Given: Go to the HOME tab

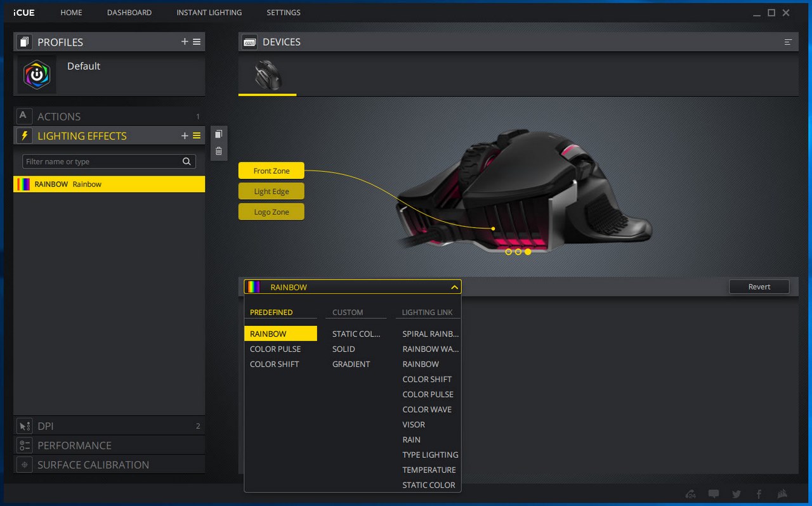Looking at the screenshot, I should pyautogui.click(x=71, y=13).
